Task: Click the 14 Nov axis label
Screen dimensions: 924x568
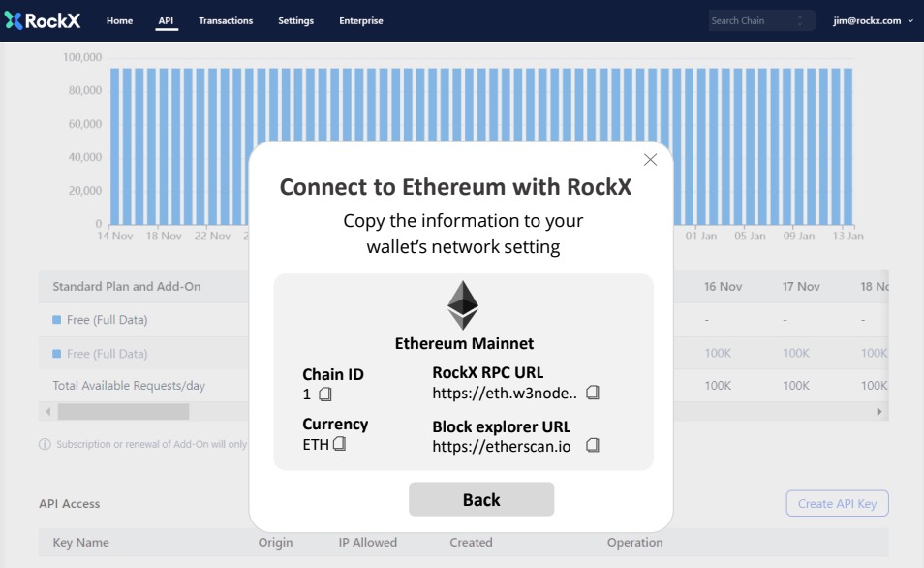Action: 115,236
